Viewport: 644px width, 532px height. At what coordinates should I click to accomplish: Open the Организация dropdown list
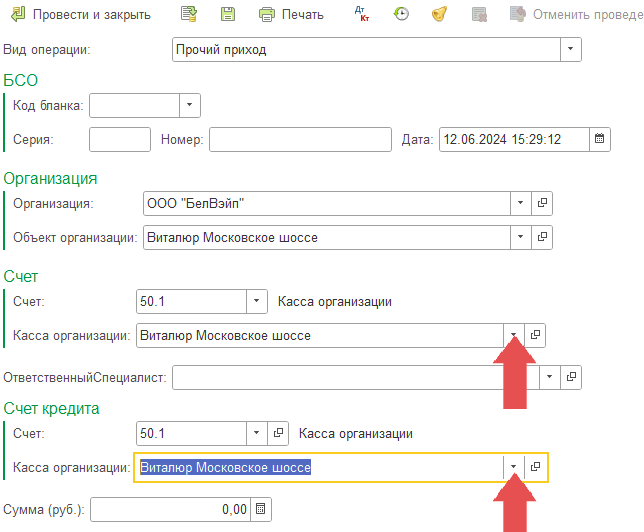coord(520,203)
